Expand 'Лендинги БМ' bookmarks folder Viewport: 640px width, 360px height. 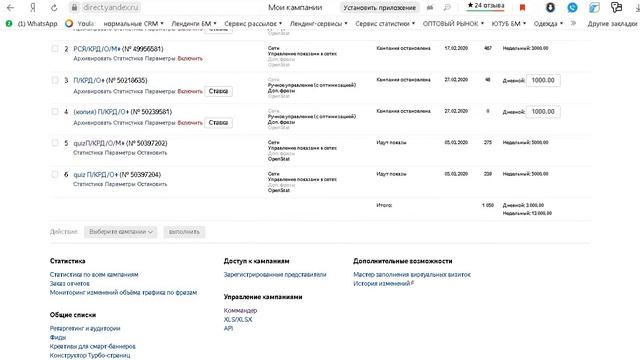194,24
